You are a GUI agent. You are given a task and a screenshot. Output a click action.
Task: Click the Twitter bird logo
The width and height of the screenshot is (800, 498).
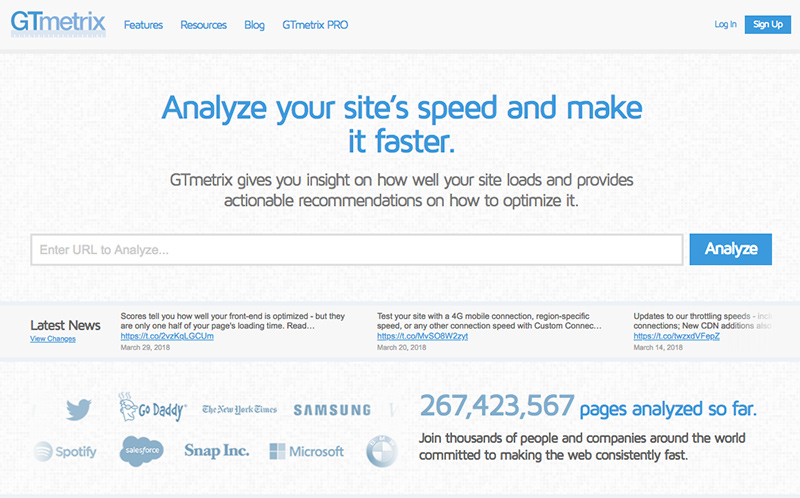point(79,409)
